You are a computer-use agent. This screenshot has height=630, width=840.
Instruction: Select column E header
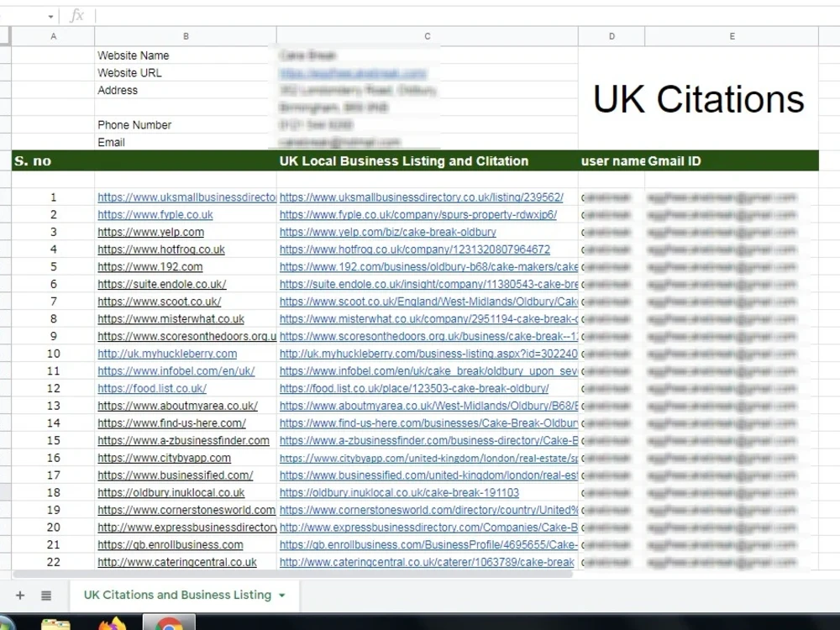click(x=732, y=36)
